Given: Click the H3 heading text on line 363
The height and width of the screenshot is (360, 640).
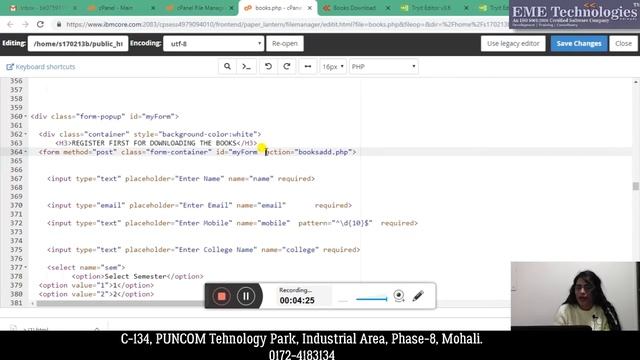Looking at the screenshot, I should tap(154, 143).
